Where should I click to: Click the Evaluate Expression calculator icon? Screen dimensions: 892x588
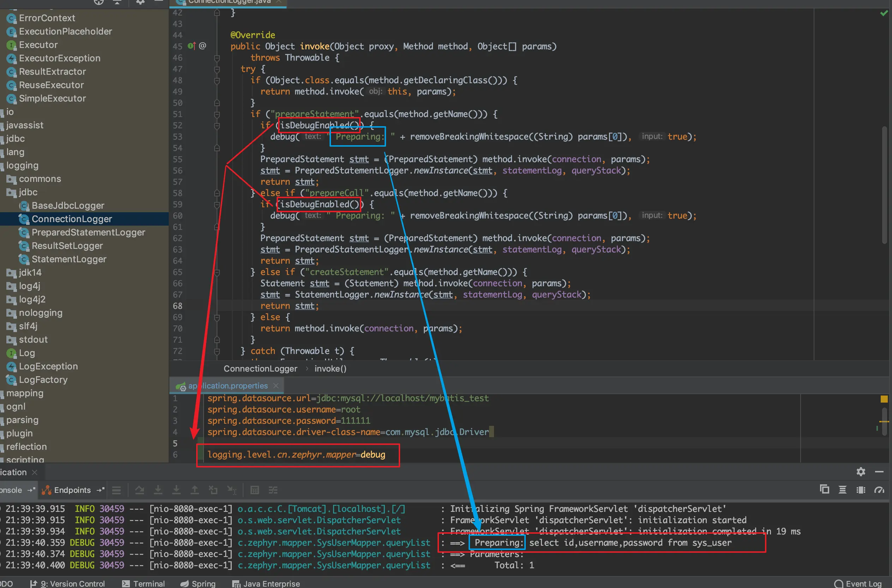[254, 490]
